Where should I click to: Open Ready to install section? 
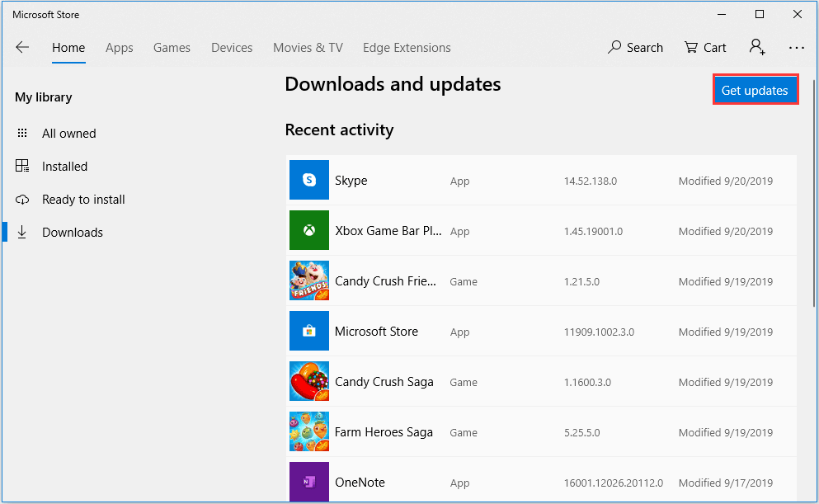(82, 199)
